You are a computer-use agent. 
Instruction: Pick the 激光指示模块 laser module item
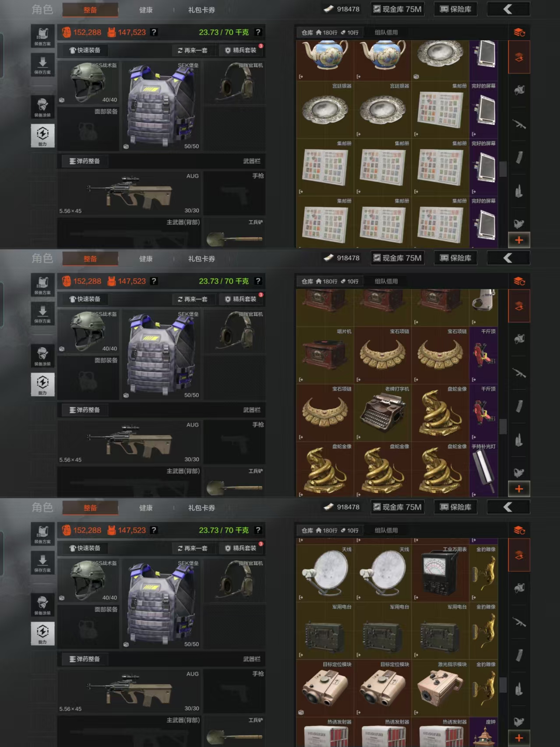pyautogui.click(x=440, y=688)
